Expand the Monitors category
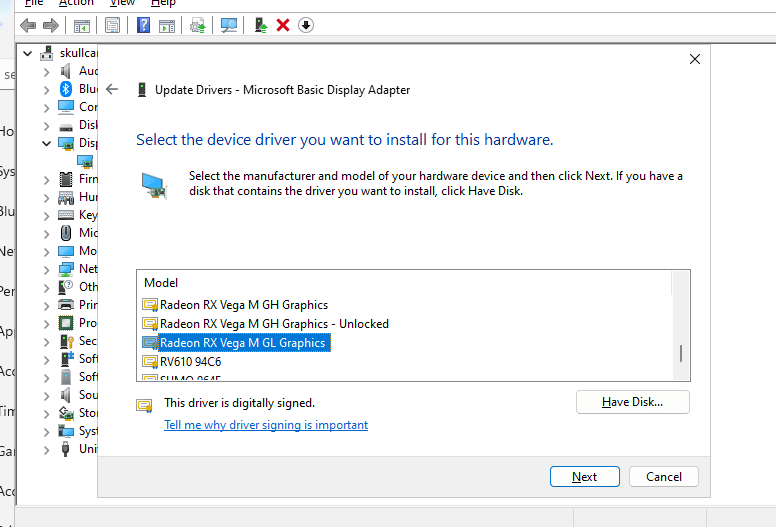 click(x=47, y=251)
